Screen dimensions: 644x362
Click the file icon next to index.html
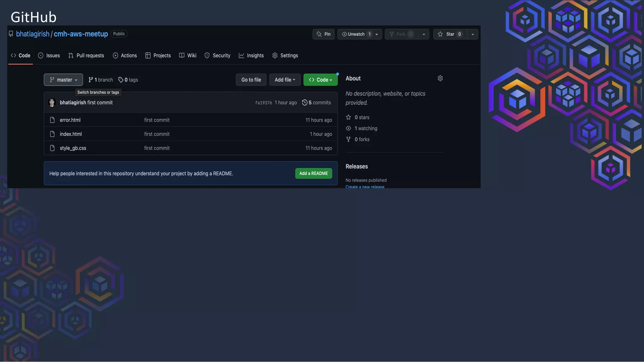[52, 134]
